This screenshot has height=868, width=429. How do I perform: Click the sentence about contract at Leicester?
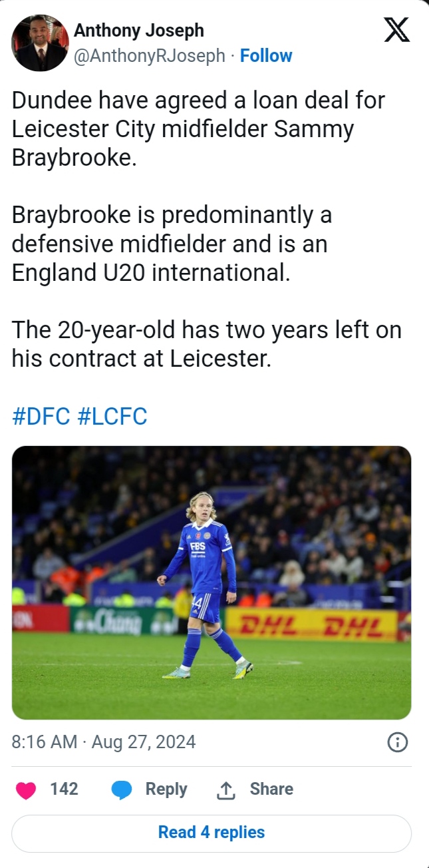point(206,345)
